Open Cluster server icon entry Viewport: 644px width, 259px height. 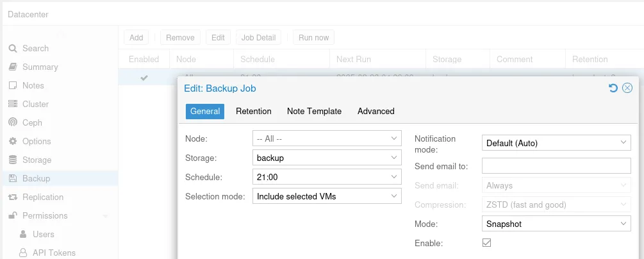tap(13, 104)
